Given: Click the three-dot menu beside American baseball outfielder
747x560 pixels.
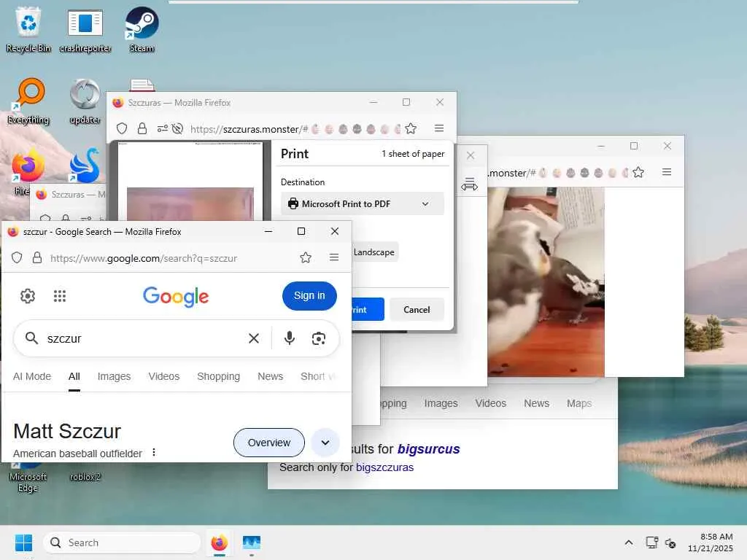Looking at the screenshot, I should 153,452.
